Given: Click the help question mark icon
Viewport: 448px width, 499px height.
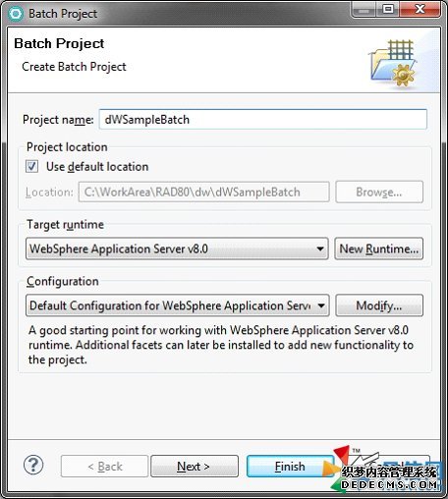Looking at the screenshot, I should [33, 465].
